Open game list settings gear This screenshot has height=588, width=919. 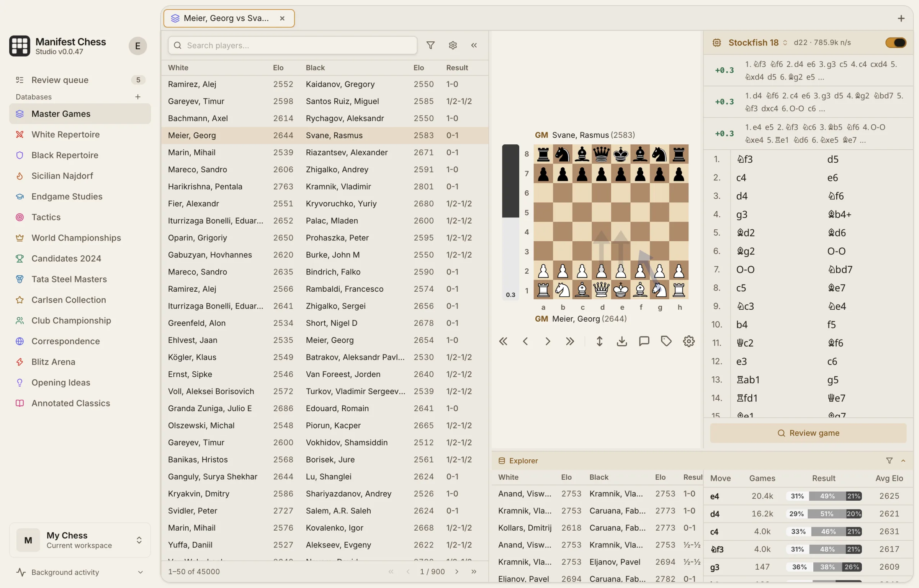453,45
